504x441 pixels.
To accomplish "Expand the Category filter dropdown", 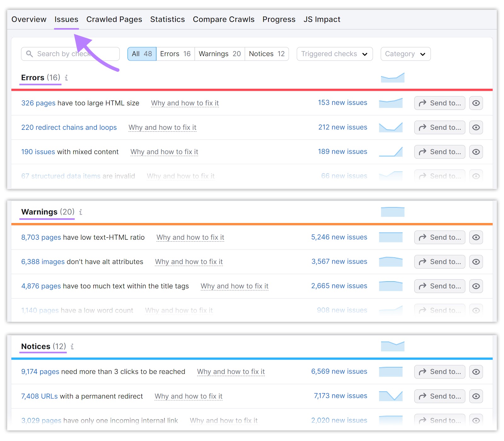I will (405, 54).
